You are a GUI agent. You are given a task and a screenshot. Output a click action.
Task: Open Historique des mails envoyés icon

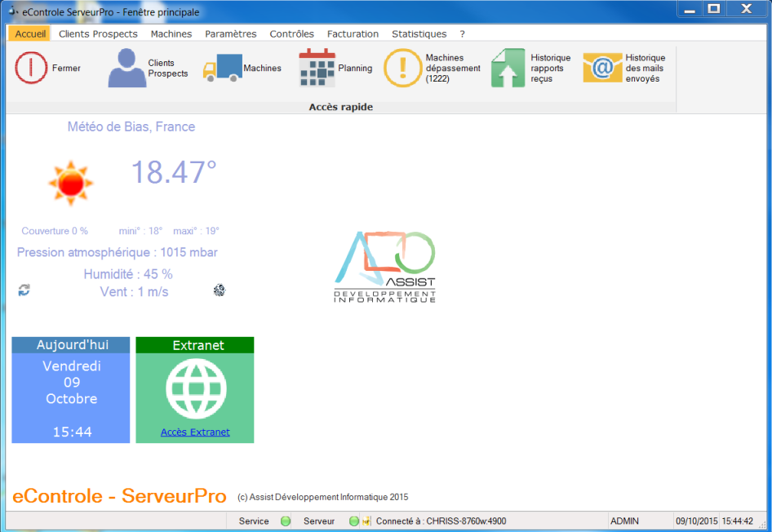click(x=602, y=68)
